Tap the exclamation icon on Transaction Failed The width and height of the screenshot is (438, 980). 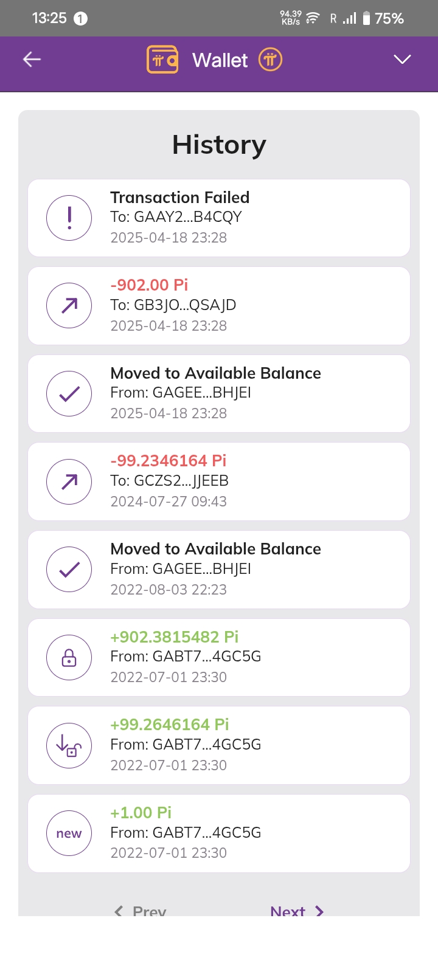(69, 218)
